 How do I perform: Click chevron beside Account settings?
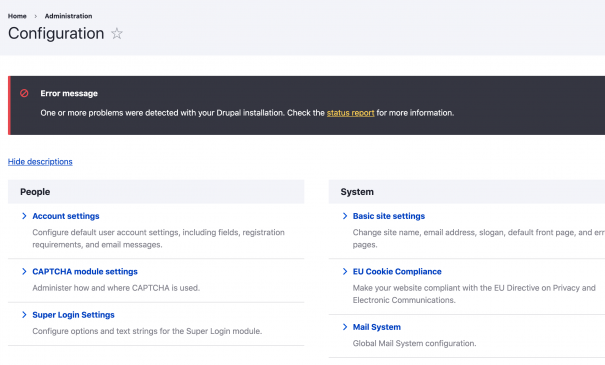[24, 216]
